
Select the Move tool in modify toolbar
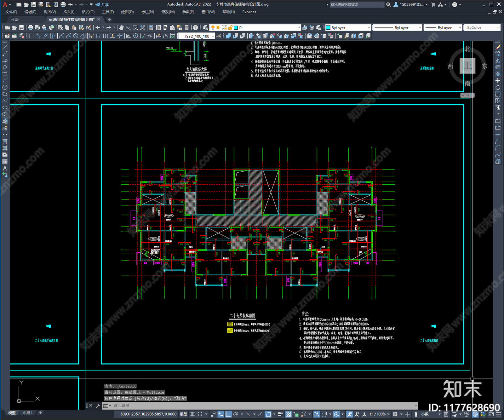pyautogui.click(x=498, y=81)
